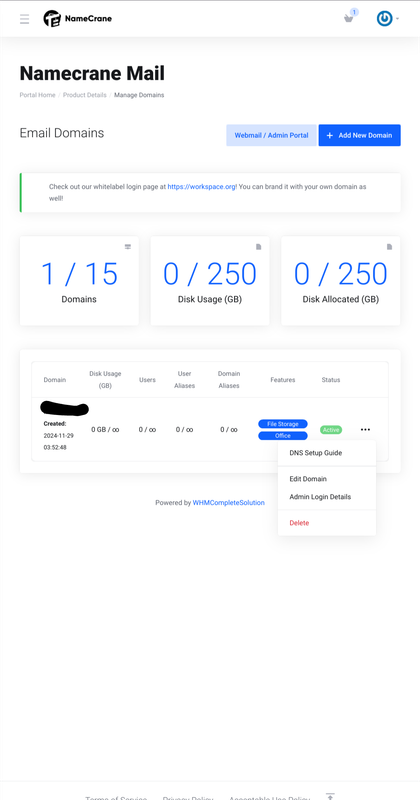Open the shopping cart icon
420x800 pixels.
tap(349, 19)
